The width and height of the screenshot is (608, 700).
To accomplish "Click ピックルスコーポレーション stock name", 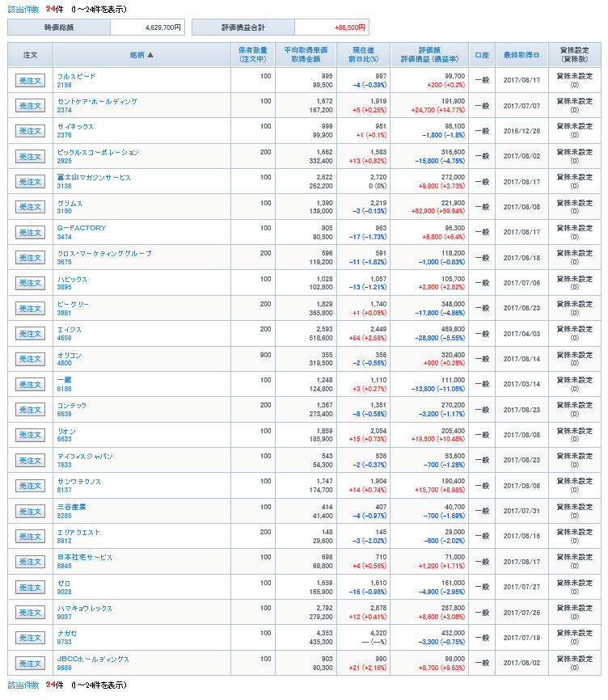I will click(98, 153).
